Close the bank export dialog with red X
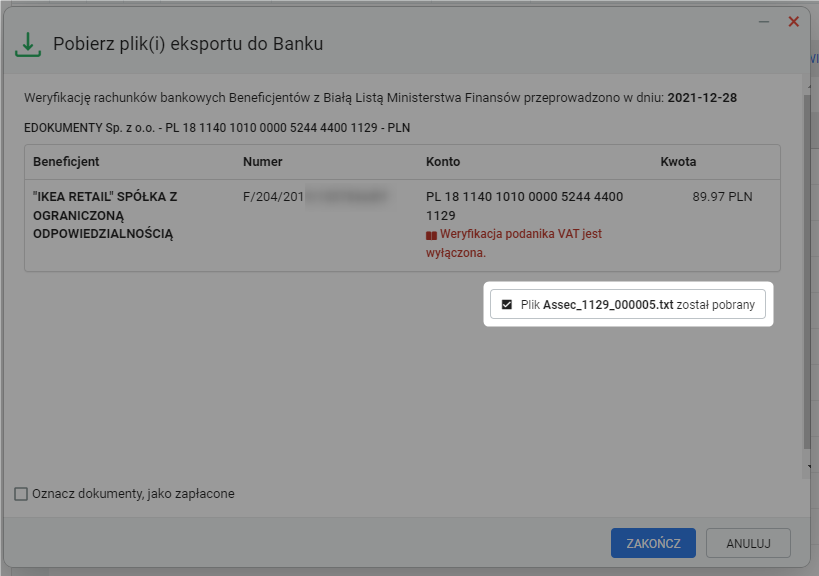 click(793, 21)
